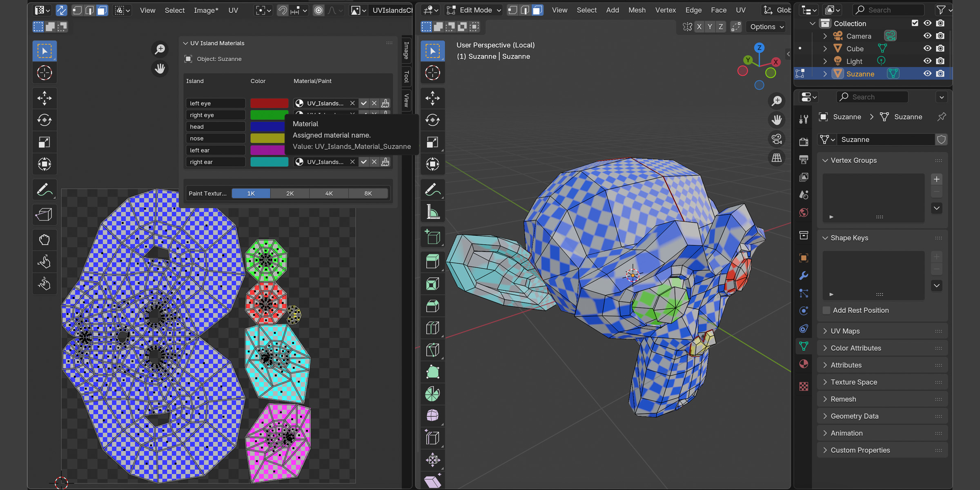Open the Image sidebar tab
Viewport: 980px width, 490px height.
tap(406, 51)
